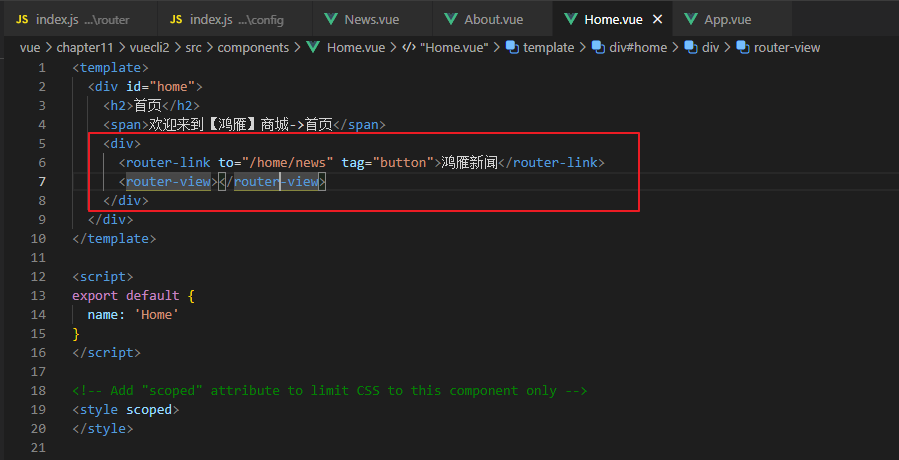This screenshot has width=899, height=460.
Task: Click the "Home.vue" symbol breadcrumb
Action: point(454,48)
